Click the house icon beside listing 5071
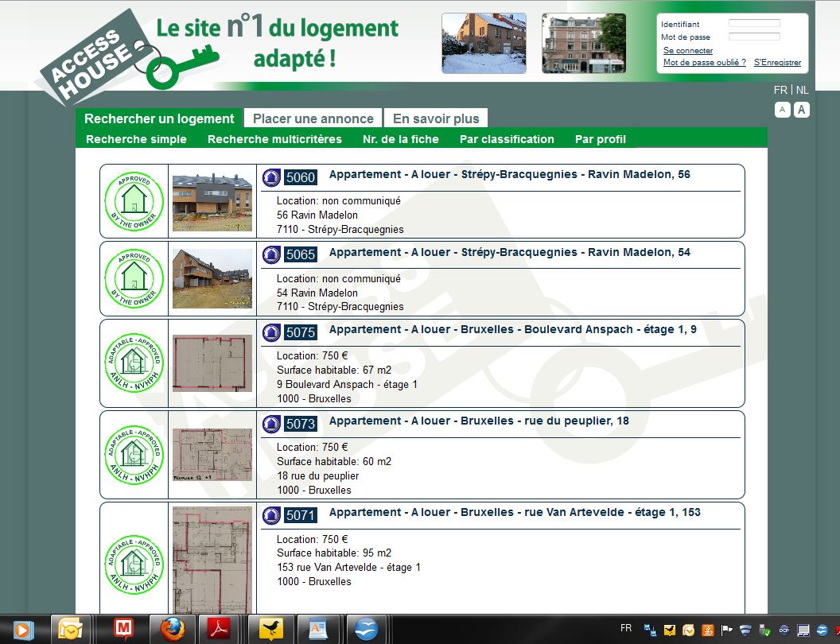 (271, 515)
